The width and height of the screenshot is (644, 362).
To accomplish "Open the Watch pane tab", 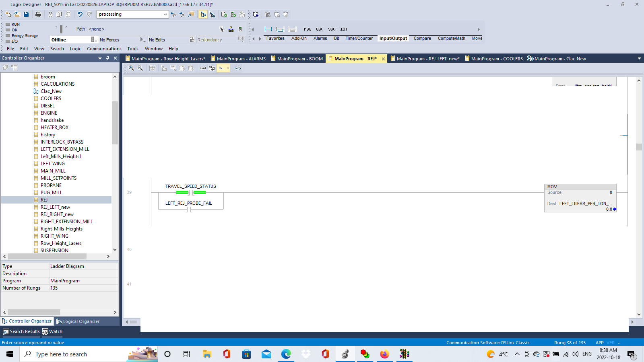I will point(52,331).
